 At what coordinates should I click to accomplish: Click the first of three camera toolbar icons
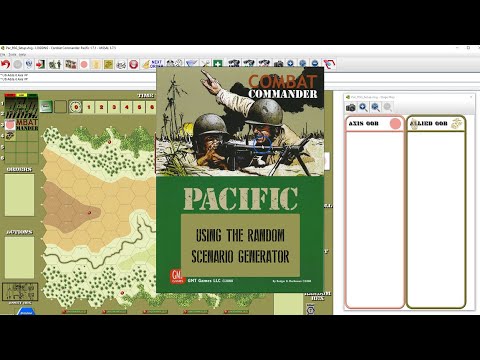(234, 63)
